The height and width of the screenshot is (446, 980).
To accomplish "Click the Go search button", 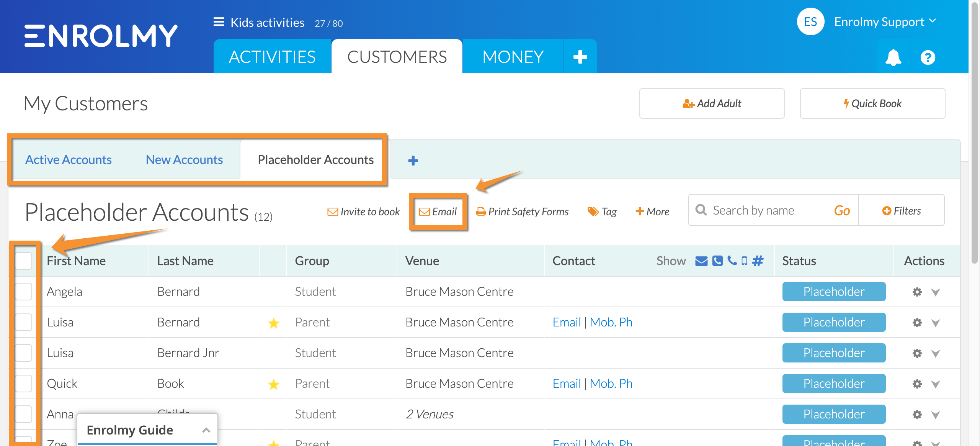I will click(x=842, y=210).
